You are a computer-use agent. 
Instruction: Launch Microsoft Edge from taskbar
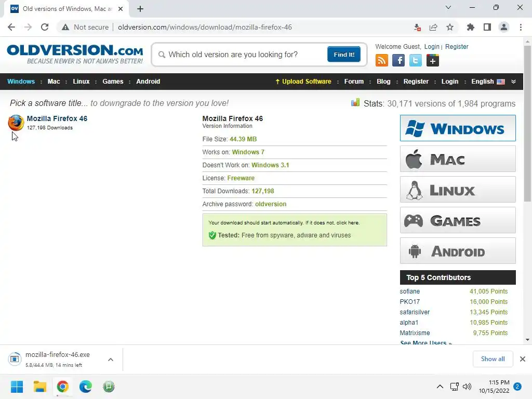point(86,387)
